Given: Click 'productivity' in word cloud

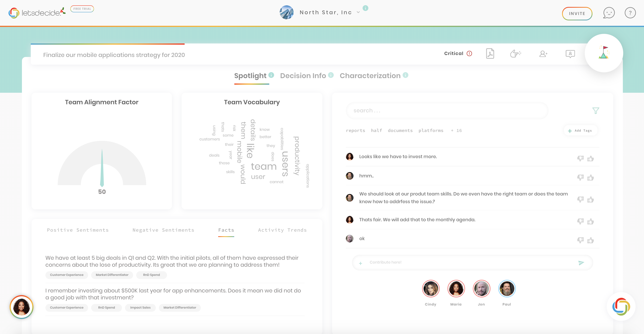Looking at the screenshot, I should tap(296, 156).
